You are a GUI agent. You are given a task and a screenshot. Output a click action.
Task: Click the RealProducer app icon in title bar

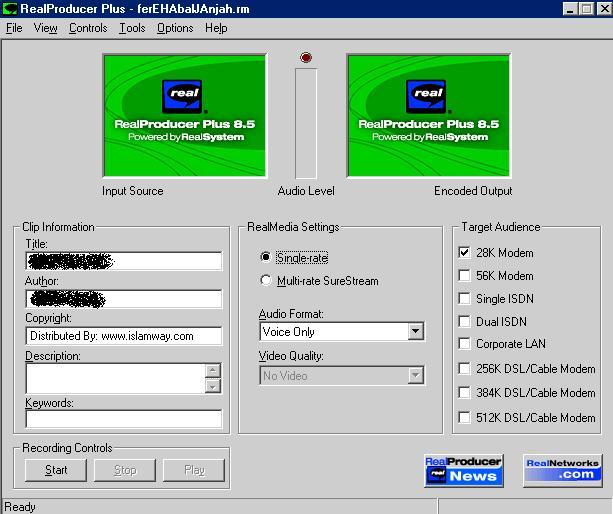(x=10, y=9)
